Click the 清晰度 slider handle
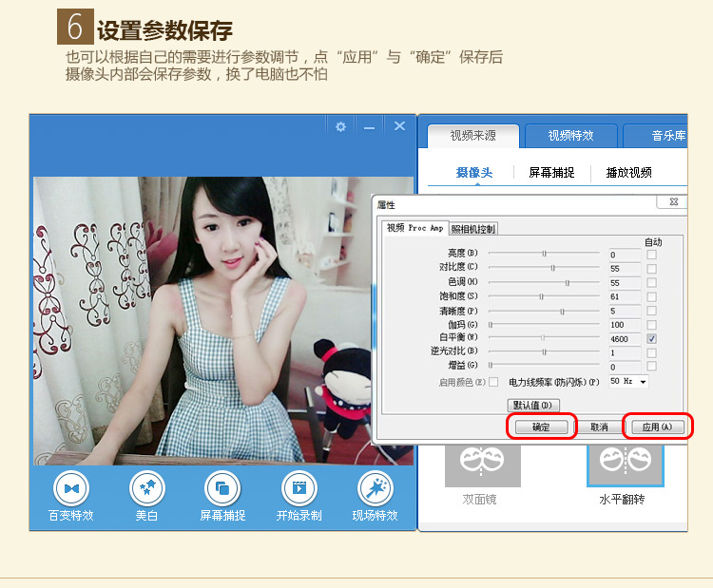This screenshot has width=713, height=588. pyautogui.click(x=562, y=312)
